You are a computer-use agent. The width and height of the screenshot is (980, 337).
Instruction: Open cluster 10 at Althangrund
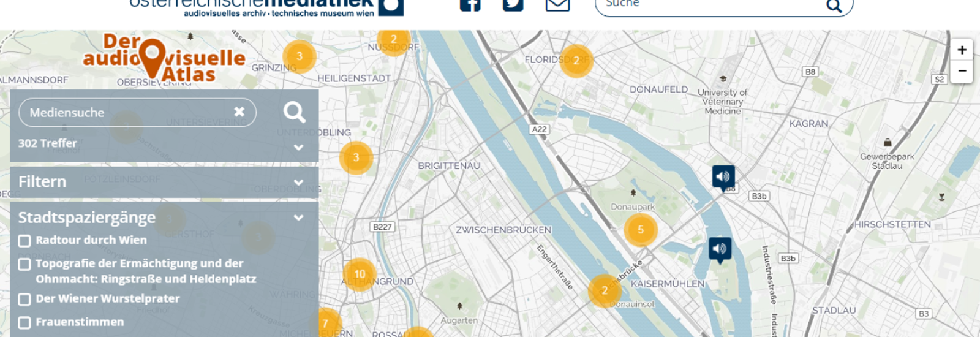[360, 275]
